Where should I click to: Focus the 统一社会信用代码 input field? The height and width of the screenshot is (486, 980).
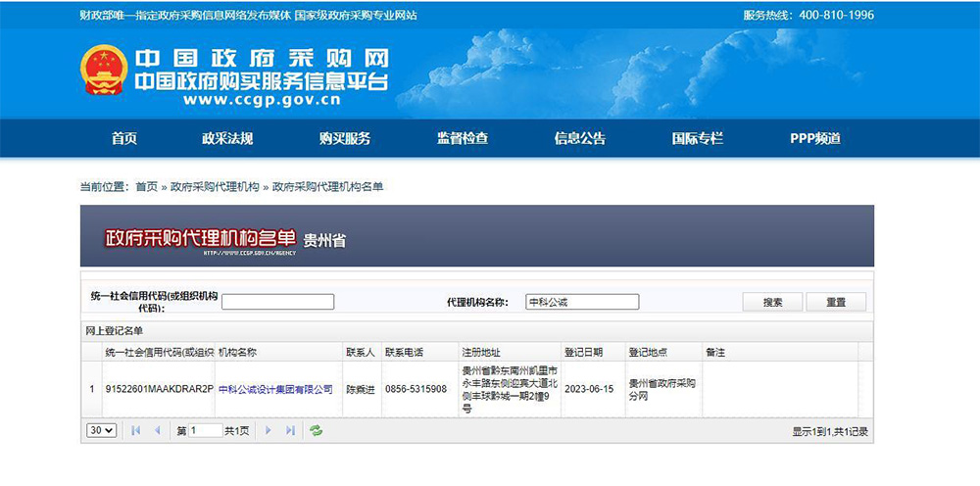[x=277, y=302]
